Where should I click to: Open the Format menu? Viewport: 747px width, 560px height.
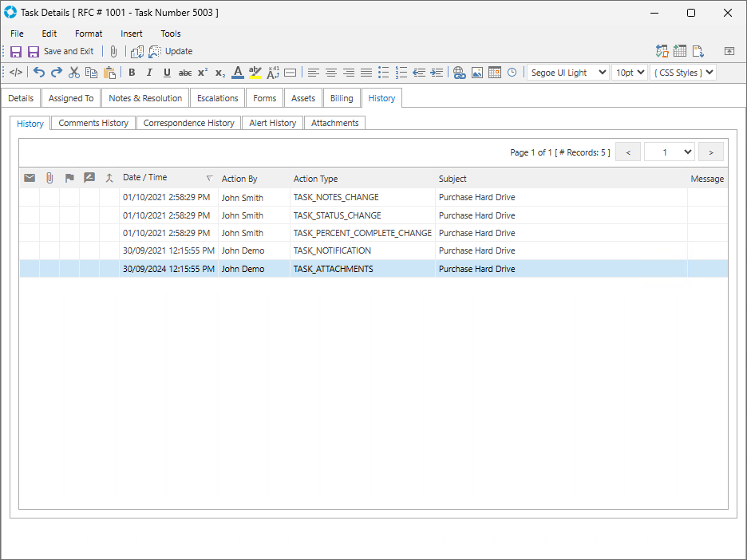click(x=89, y=34)
